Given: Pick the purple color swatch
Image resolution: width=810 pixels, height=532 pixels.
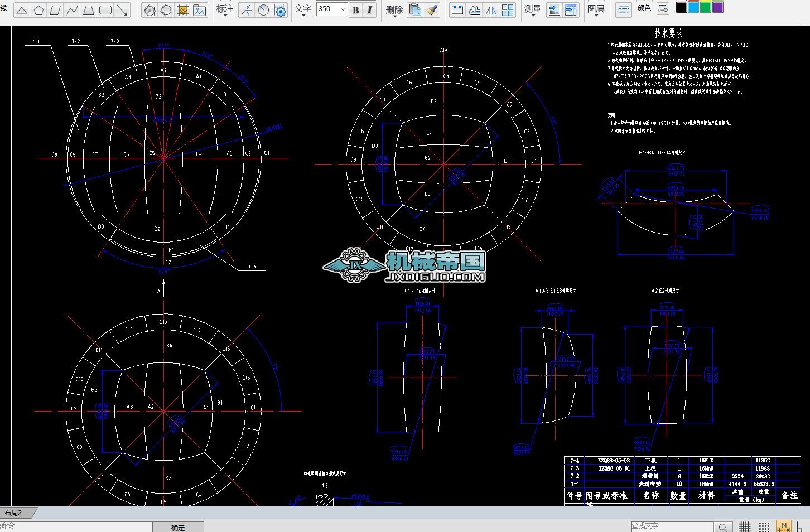Looking at the screenshot, I should tap(718, 7).
